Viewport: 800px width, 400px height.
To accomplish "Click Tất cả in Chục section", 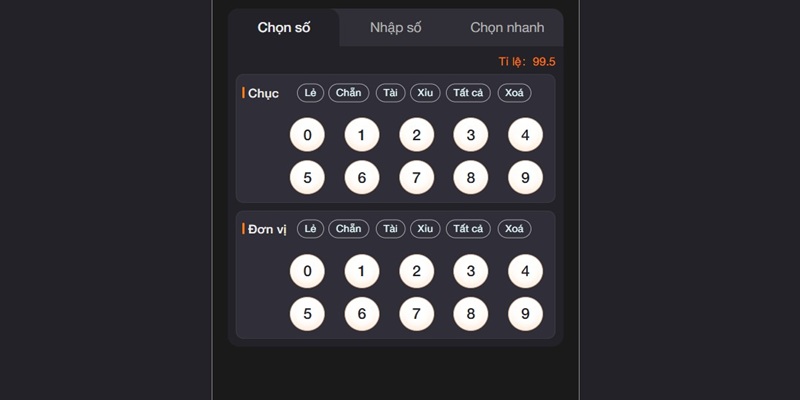I will pyautogui.click(x=467, y=93).
